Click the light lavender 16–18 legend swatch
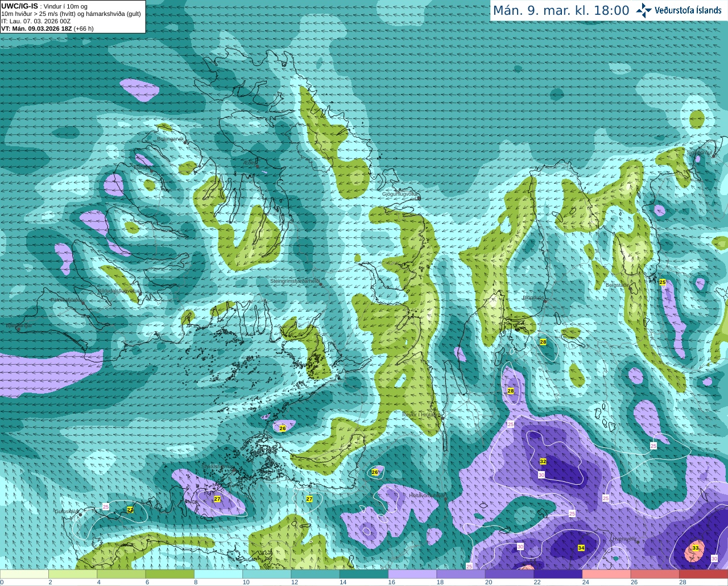728x586 pixels. coord(413,574)
